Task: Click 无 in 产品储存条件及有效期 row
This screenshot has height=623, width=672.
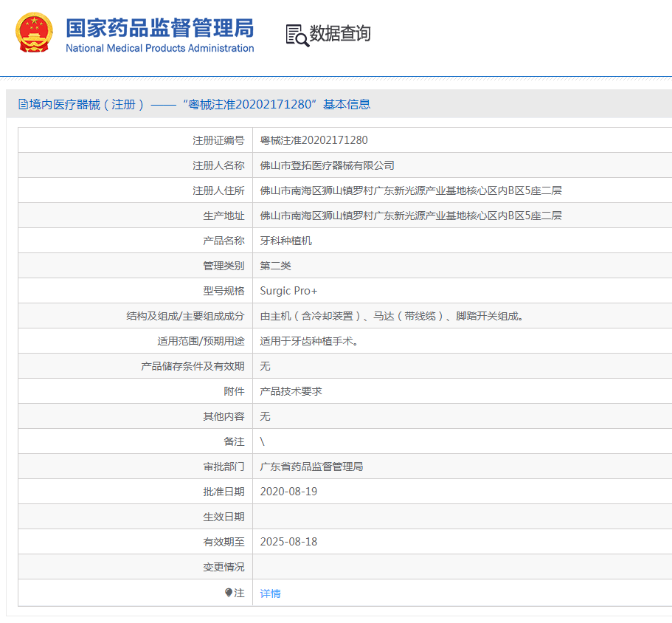Action: (265, 366)
